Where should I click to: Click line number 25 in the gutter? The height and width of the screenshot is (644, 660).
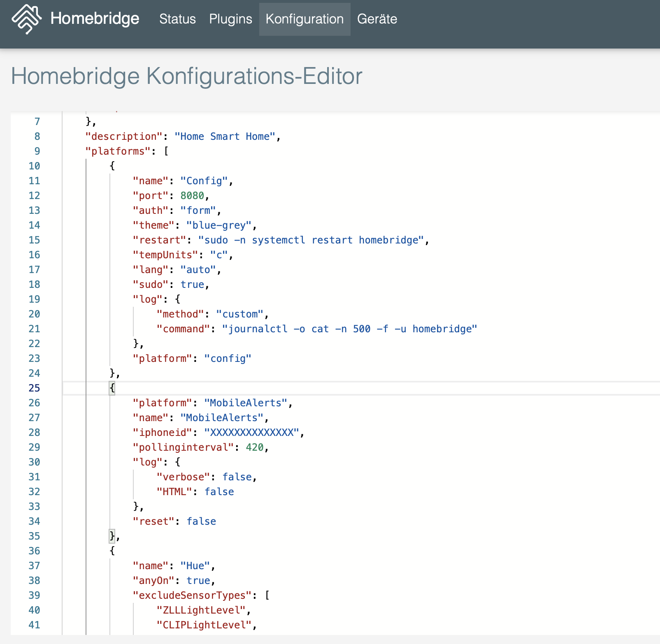click(x=34, y=388)
